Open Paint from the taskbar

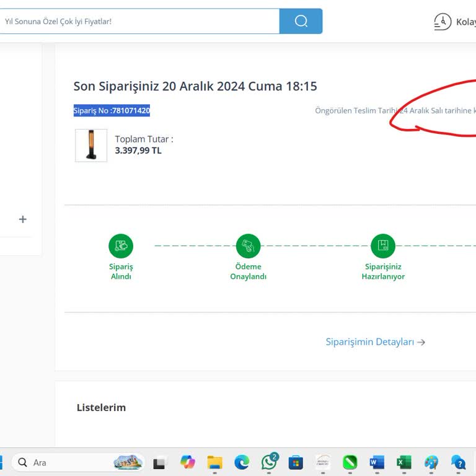click(x=431, y=462)
